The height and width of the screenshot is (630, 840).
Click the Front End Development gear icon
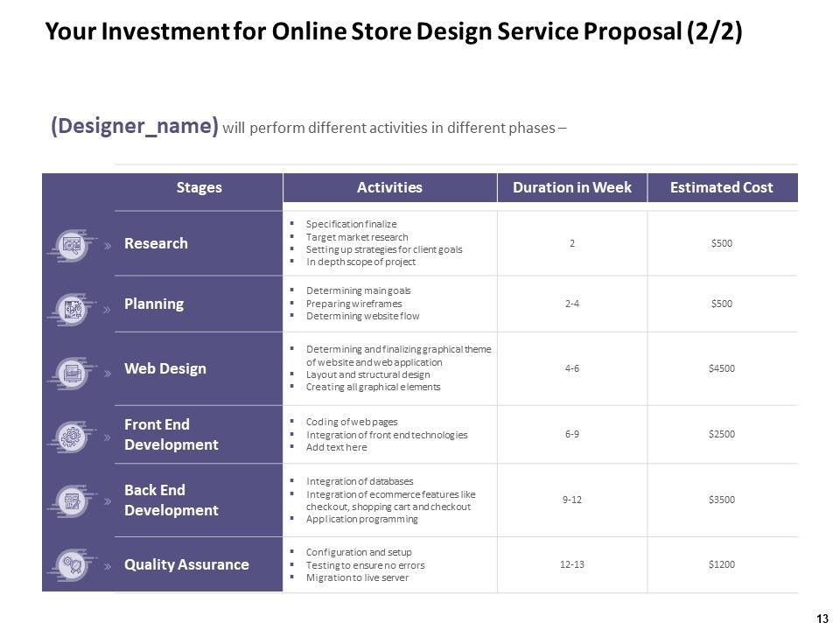click(73, 437)
